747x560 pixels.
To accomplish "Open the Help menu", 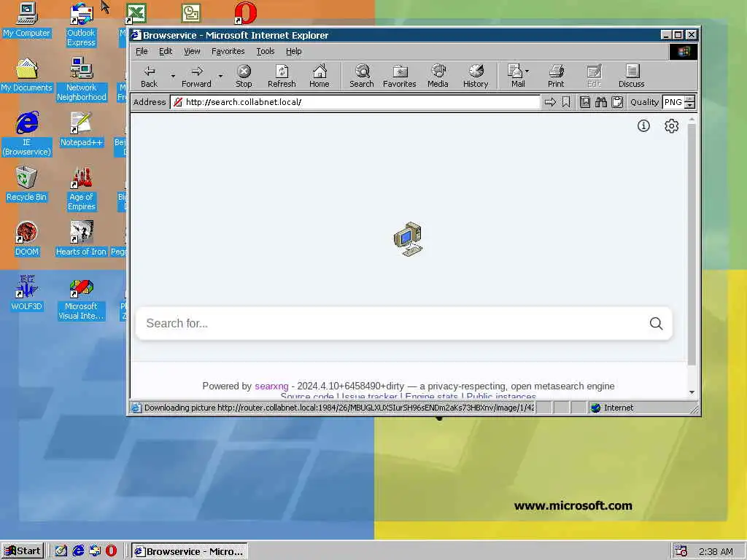I will 293,51.
